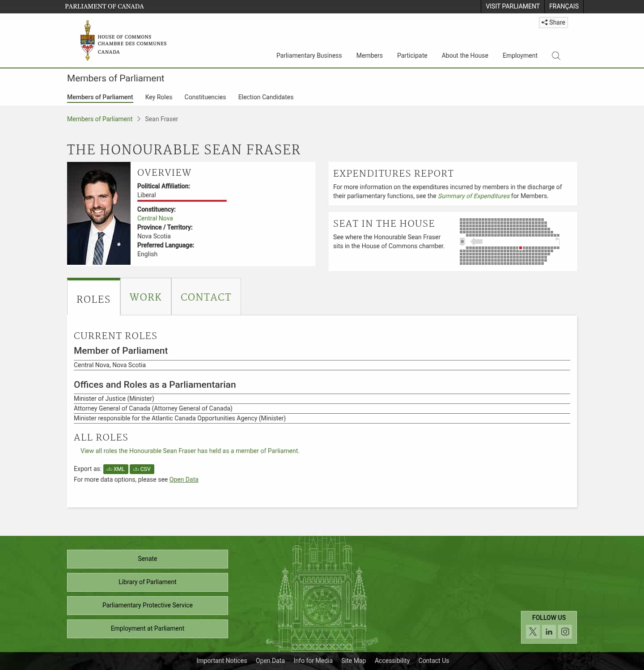Open the LinkedIn icon in Follow Us

click(549, 632)
